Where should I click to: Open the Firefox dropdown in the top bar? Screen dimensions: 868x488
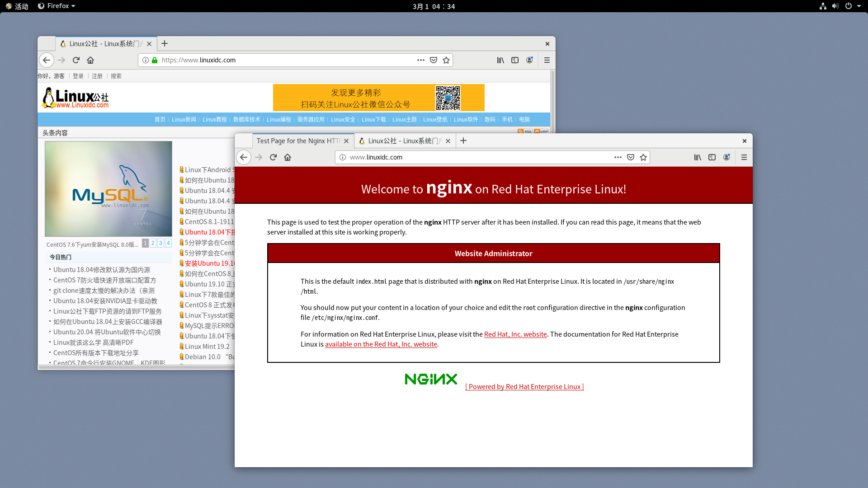(56, 6)
